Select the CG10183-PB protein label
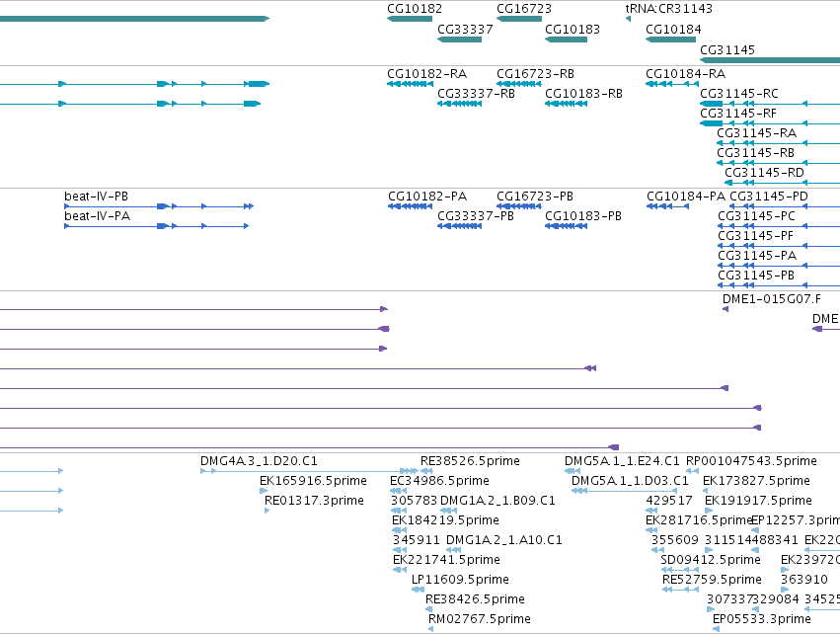 point(582,216)
